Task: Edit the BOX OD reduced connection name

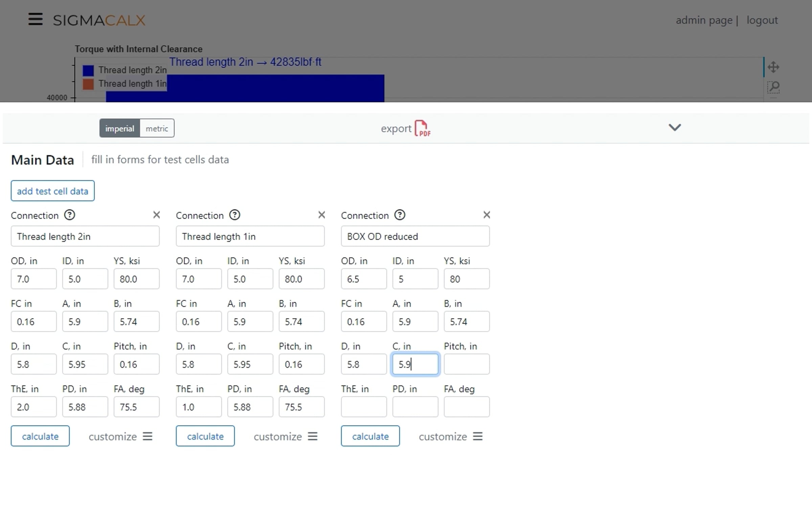Action: coord(415,236)
